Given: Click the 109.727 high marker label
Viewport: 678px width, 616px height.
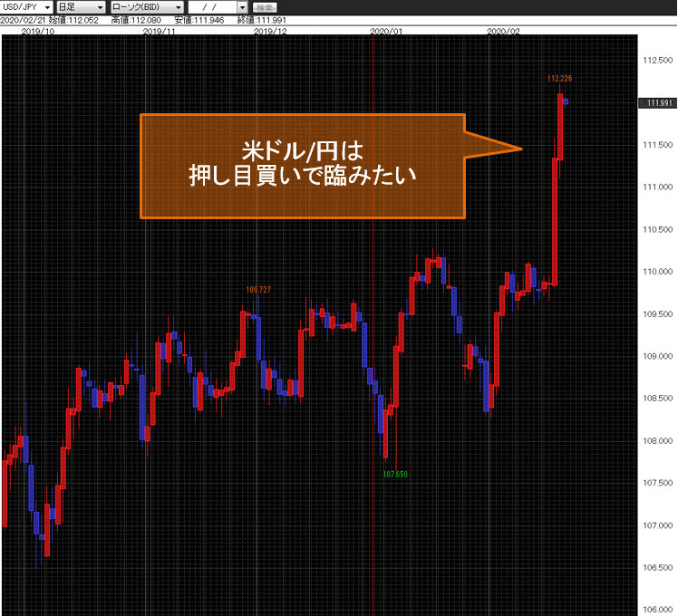Looking at the screenshot, I should tap(258, 290).
